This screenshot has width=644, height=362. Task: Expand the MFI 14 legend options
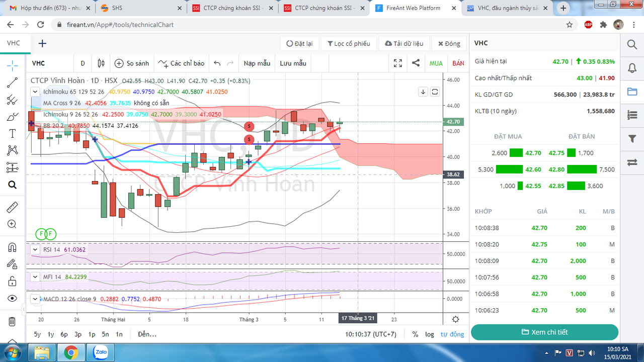click(x=35, y=277)
